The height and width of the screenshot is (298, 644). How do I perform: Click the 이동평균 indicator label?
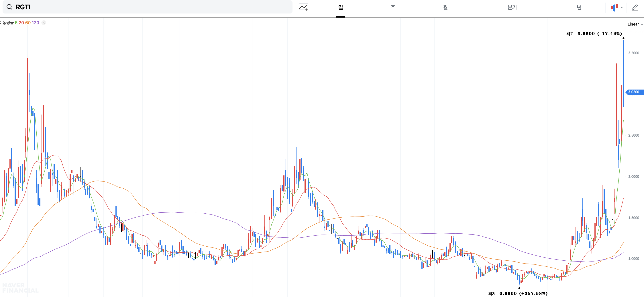coord(7,23)
